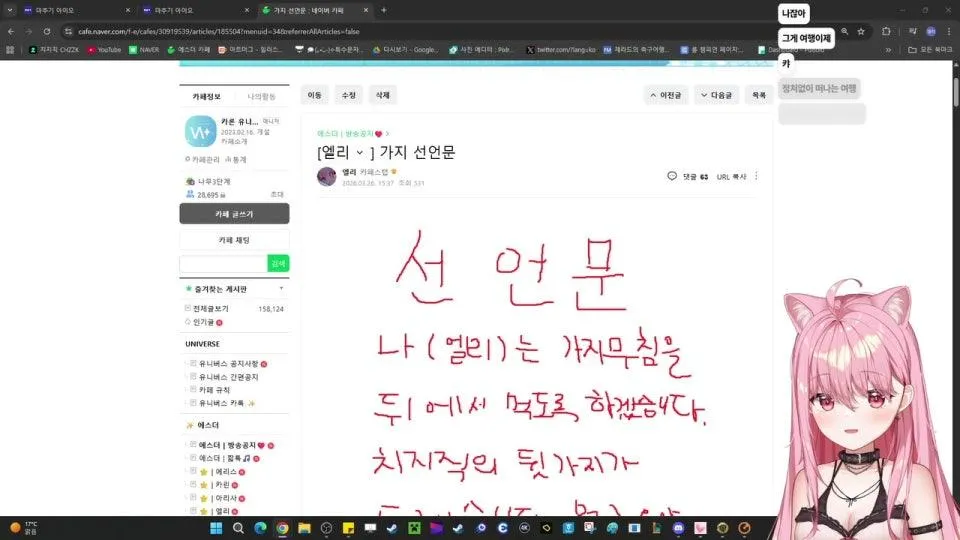Switch to the 나의활동 tab
960x540 pixels.
[x=262, y=96]
